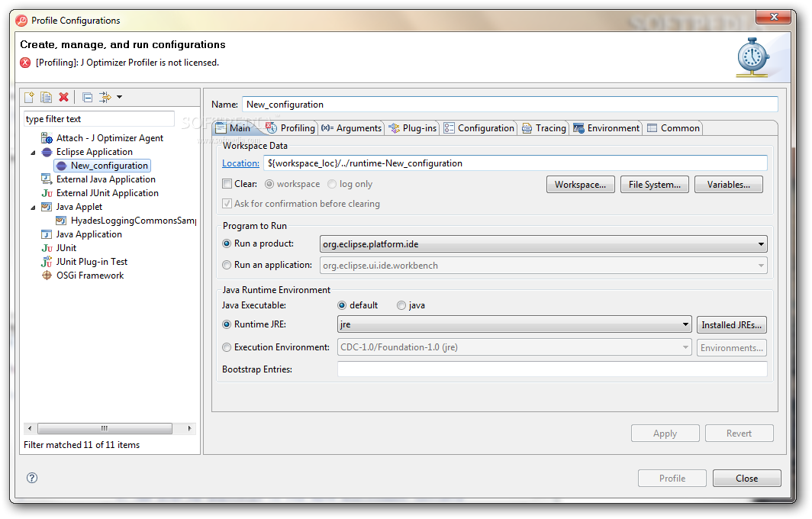Click the Eclipse Application tree icon

[x=47, y=152]
